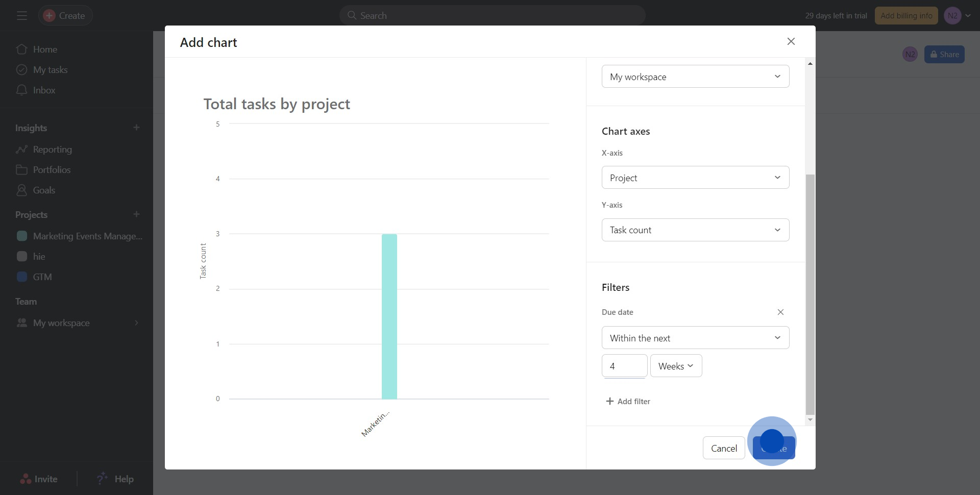This screenshot has height=495, width=980.
Task: Expand the Within the next dropdown
Action: 695,338
